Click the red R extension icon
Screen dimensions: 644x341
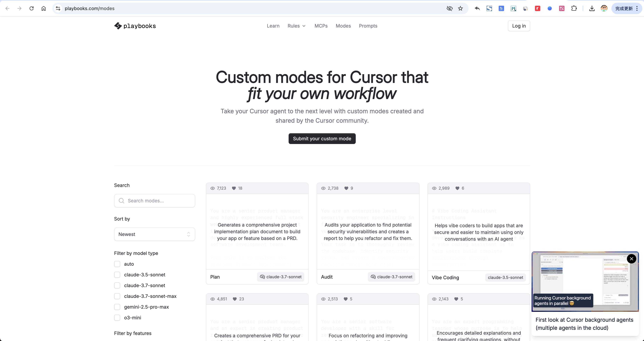pyautogui.click(x=537, y=8)
